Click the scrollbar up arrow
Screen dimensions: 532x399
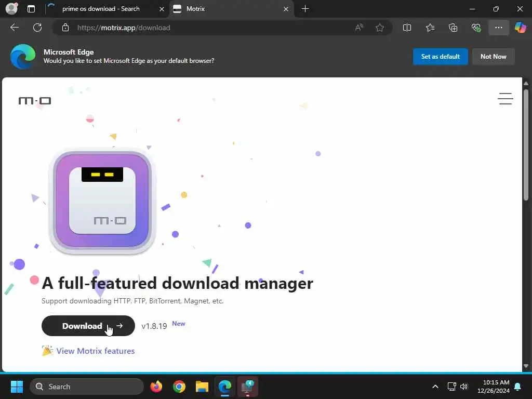[x=526, y=83]
